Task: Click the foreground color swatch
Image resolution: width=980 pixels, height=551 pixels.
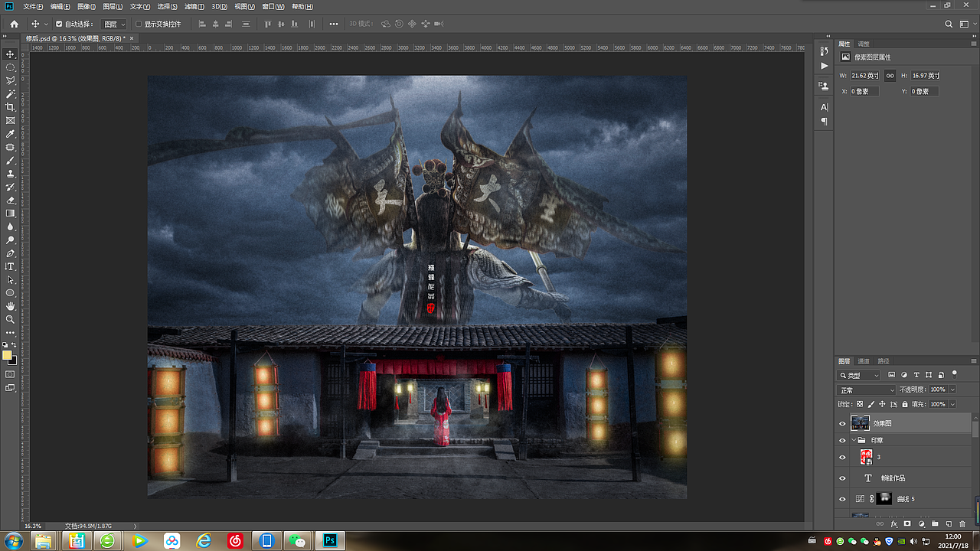Action: click(x=8, y=355)
